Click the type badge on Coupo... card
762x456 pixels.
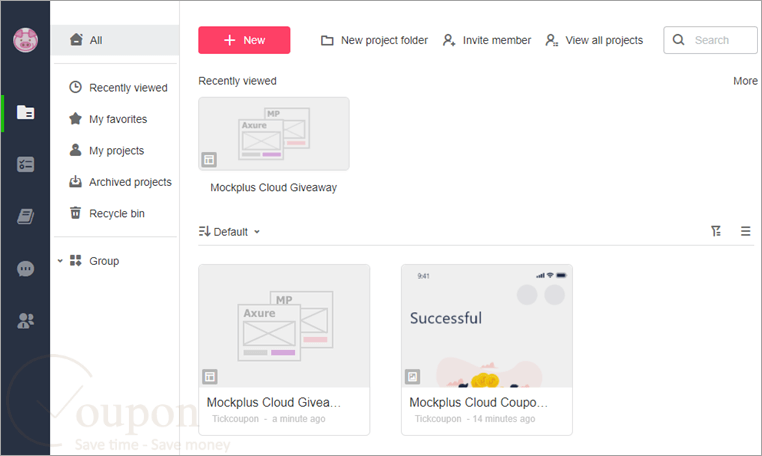(413, 376)
